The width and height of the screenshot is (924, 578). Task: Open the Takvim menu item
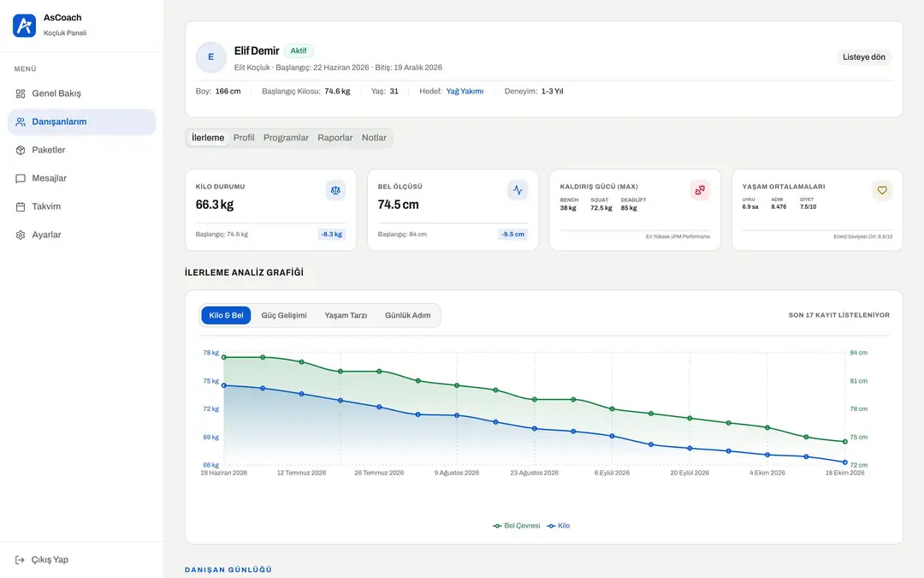82,206
